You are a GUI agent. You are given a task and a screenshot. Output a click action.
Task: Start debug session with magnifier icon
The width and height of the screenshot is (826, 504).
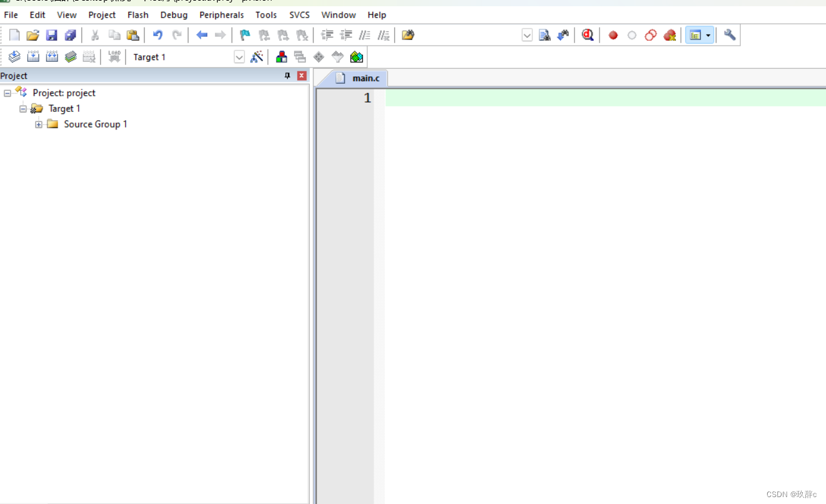[x=588, y=35]
